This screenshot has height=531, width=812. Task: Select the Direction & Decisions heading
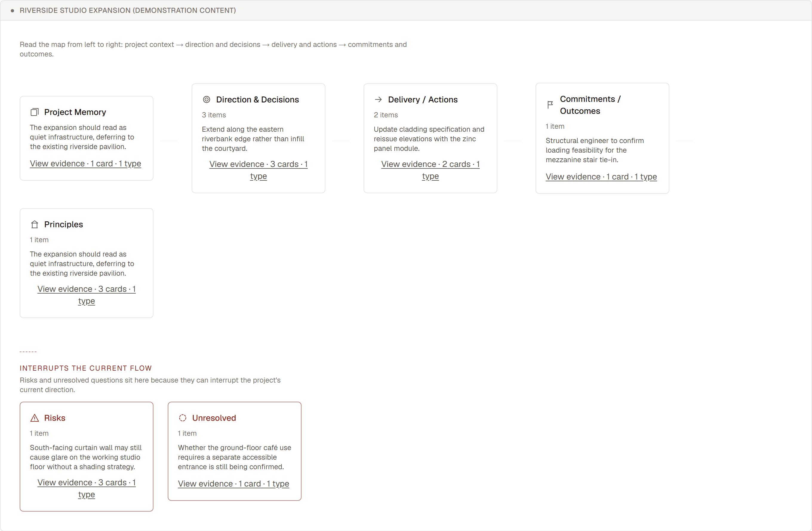click(x=258, y=99)
